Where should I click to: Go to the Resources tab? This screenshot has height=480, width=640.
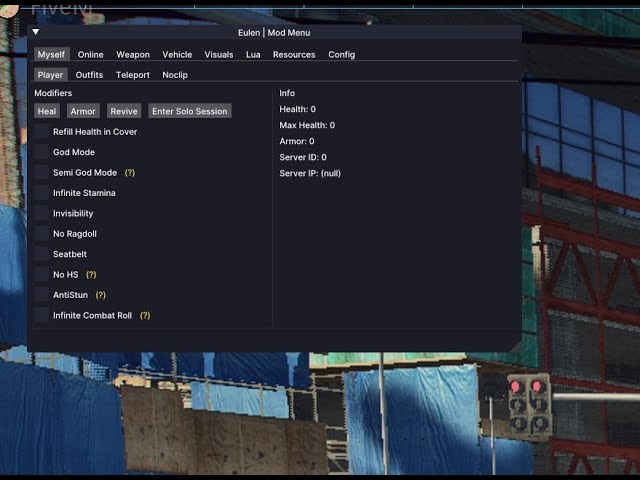tap(294, 54)
